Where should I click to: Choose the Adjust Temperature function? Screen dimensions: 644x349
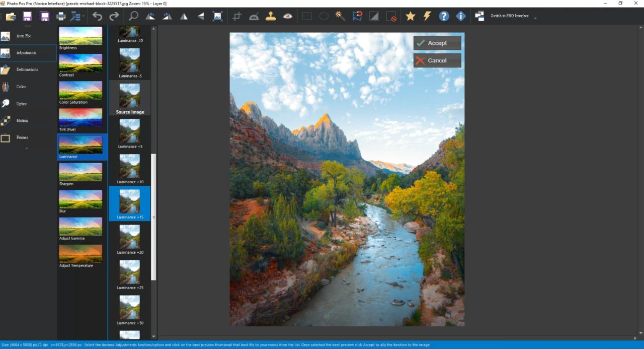pos(80,256)
